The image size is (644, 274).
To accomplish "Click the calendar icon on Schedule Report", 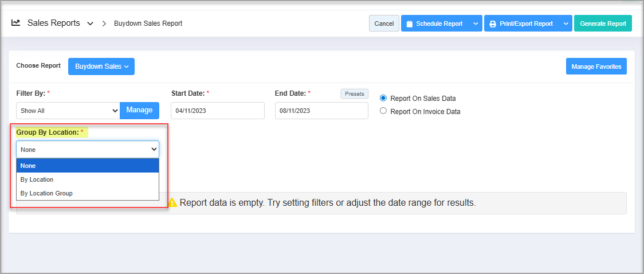I will (410, 24).
